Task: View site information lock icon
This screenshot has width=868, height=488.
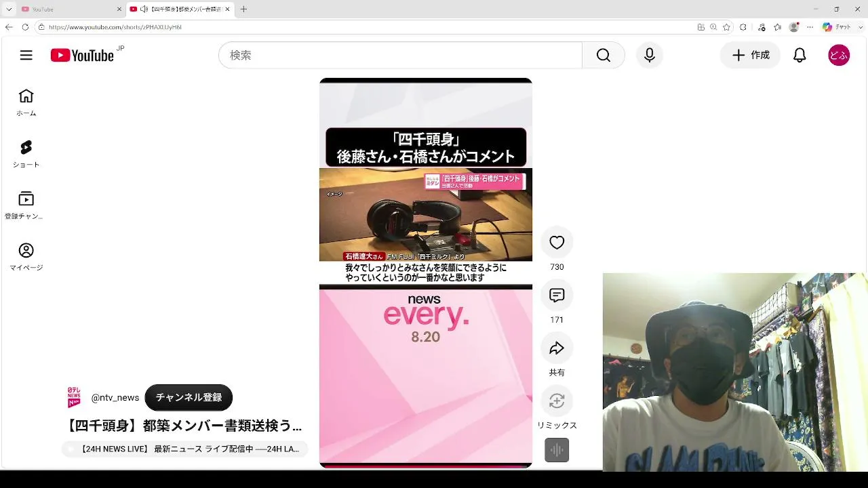Action: tap(41, 27)
